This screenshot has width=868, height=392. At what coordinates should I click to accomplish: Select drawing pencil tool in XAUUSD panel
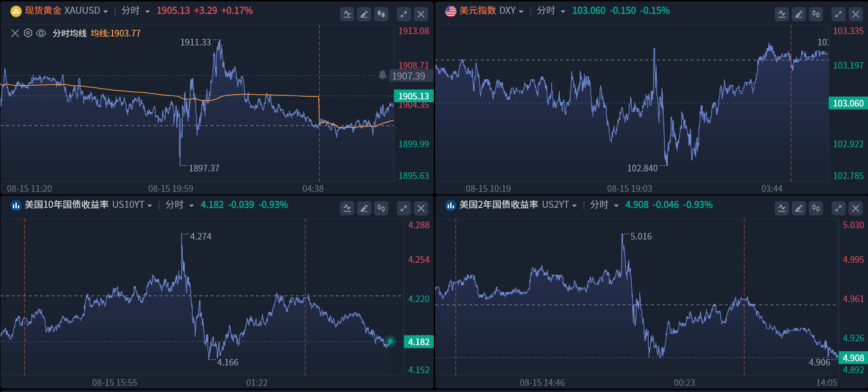[364, 14]
